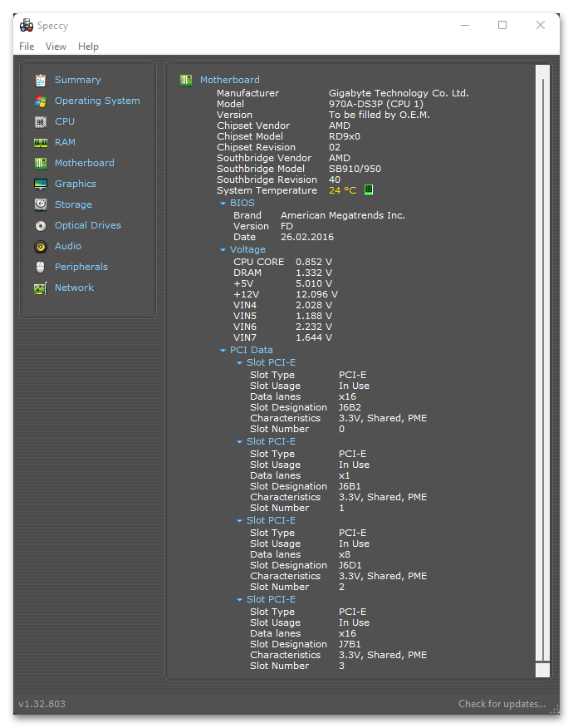The height and width of the screenshot is (728, 573).
Task: Click DRAM voltage 1.332 V
Action: click(x=314, y=273)
